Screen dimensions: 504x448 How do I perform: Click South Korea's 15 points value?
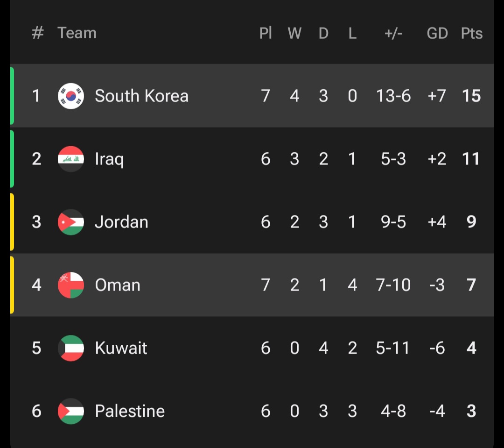(471, 96)
